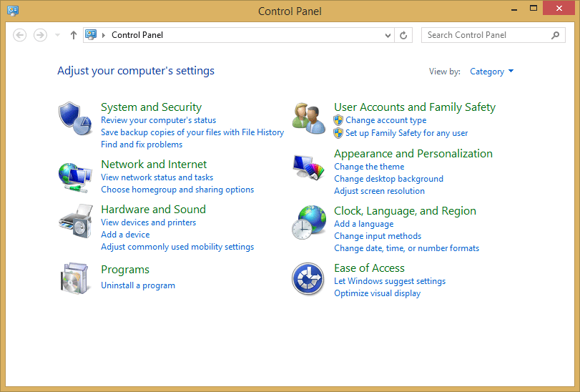
Task: Click Review your computer's status
Action: click(158, 120)
